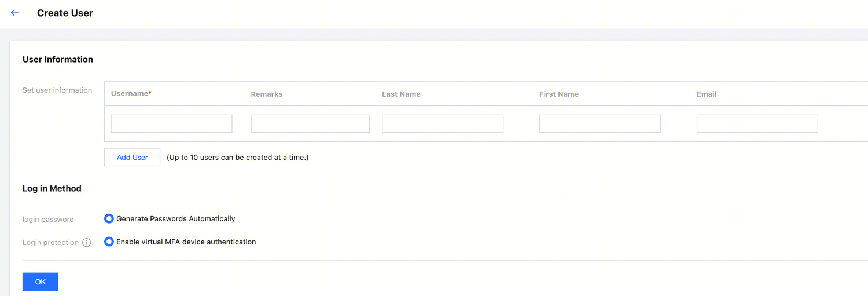Screen dimensions: 868x296
Task: Click the Last Name column header
Action: point(401,94)
